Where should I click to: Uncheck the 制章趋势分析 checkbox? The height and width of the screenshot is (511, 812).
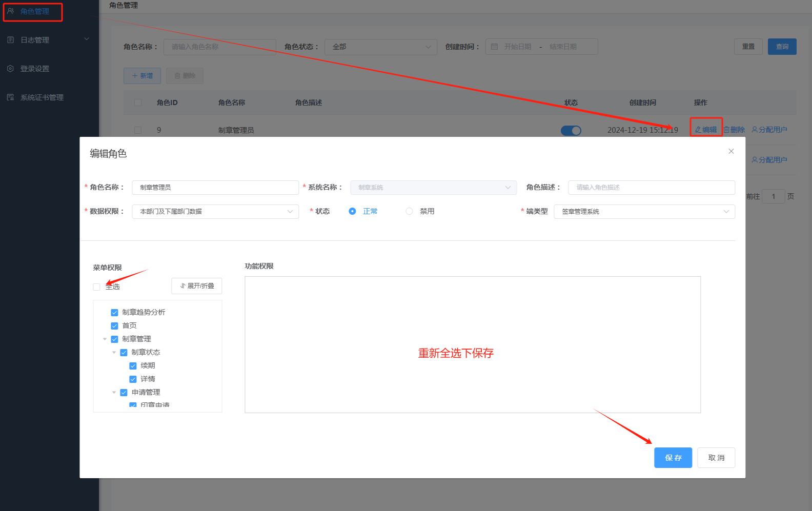pyautogui.click(x=114, y=313)
